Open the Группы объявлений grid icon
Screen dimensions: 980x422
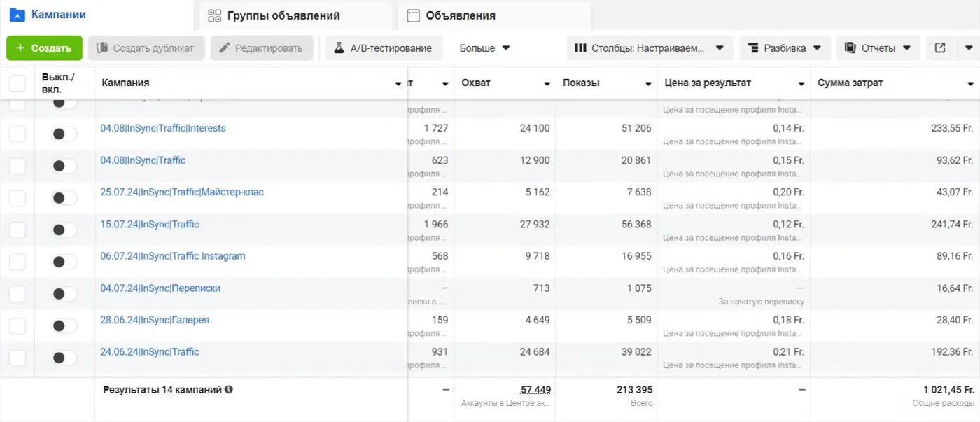(x=215, y=15)
